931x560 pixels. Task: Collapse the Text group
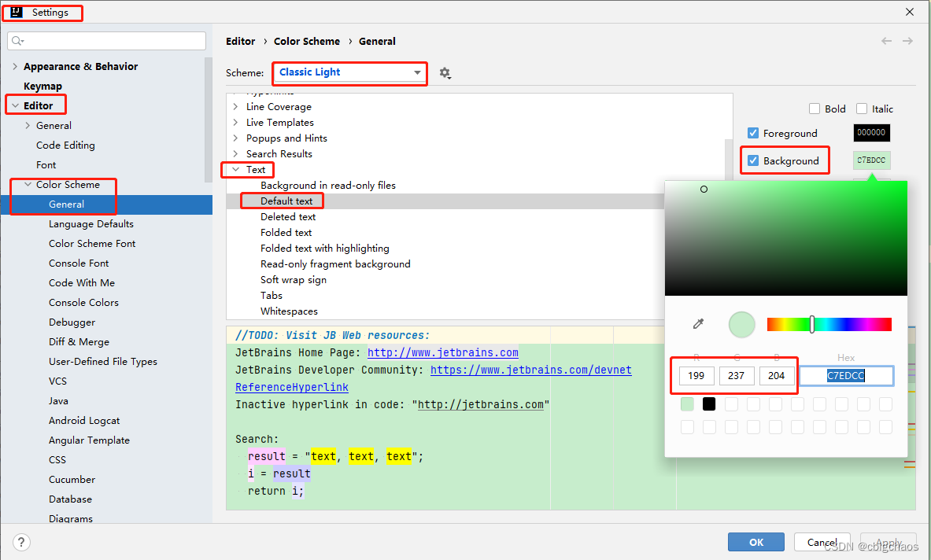[236, 170]
